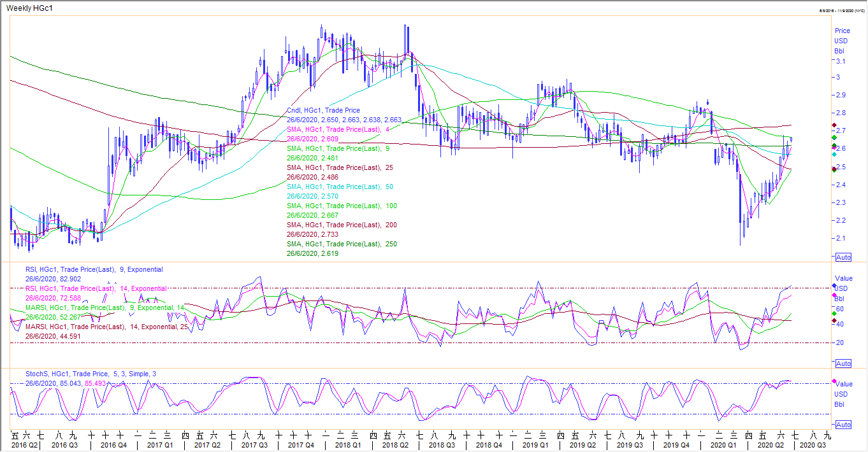Click the SMA 50 value '26/6/2020, 2.570'

[x=312, y=196]
